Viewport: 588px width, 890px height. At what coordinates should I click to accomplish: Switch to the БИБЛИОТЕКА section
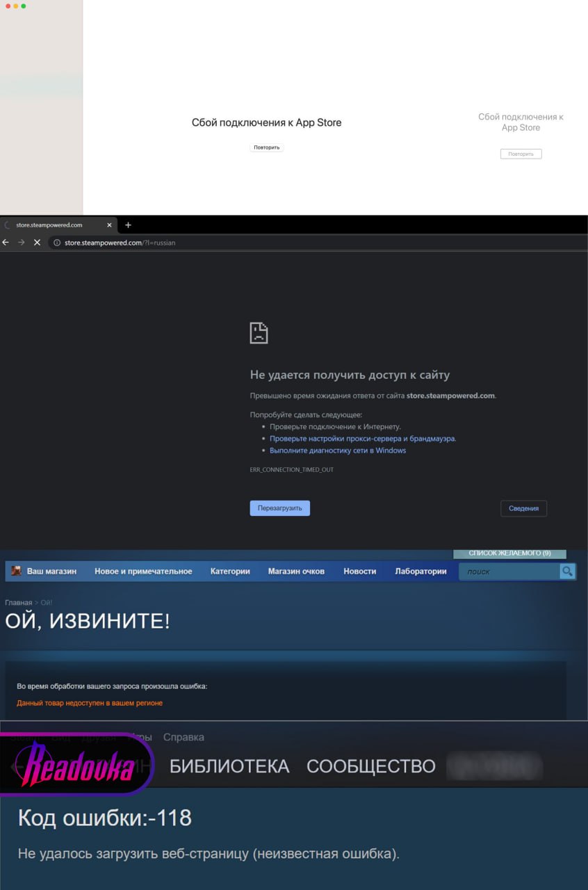point(229,766)
